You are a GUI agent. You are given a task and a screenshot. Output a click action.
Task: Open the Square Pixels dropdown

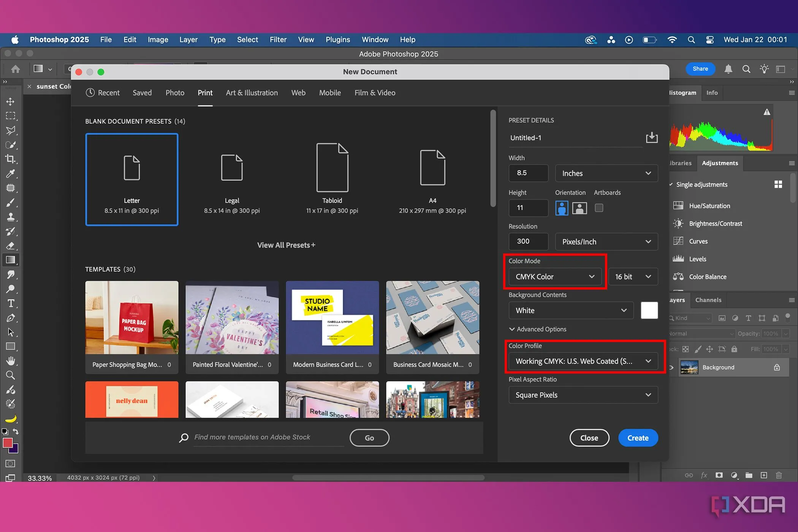(583, 395)
